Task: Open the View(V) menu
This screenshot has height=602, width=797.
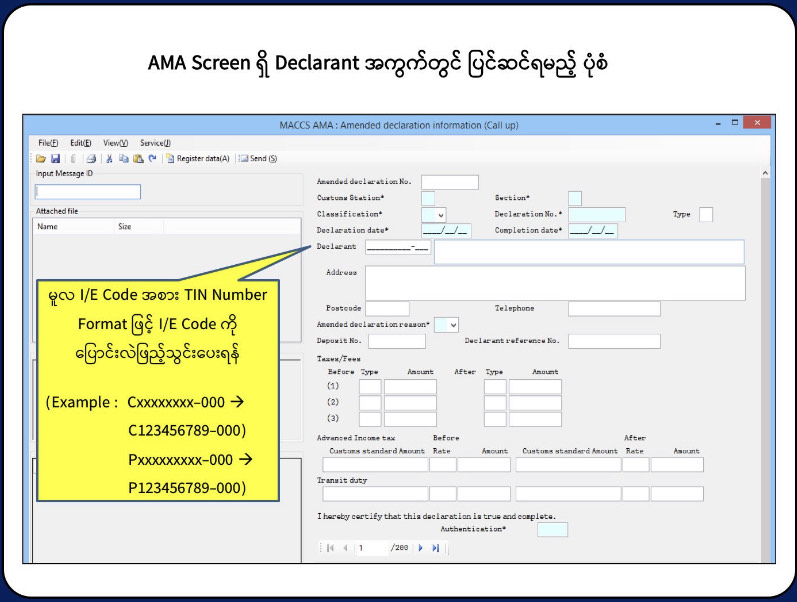Action: pyautogui.click(x=115, y=143)
